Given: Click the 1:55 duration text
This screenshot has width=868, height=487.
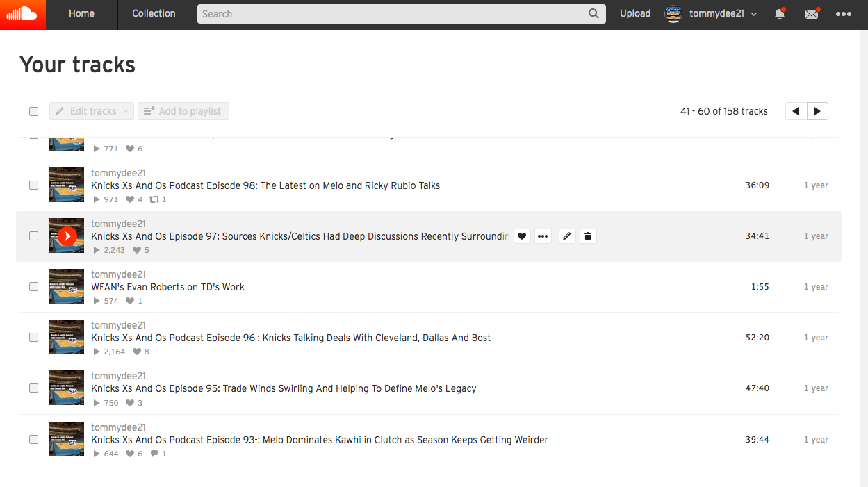Looking at the screenshot, I should [x=760, y=287].
